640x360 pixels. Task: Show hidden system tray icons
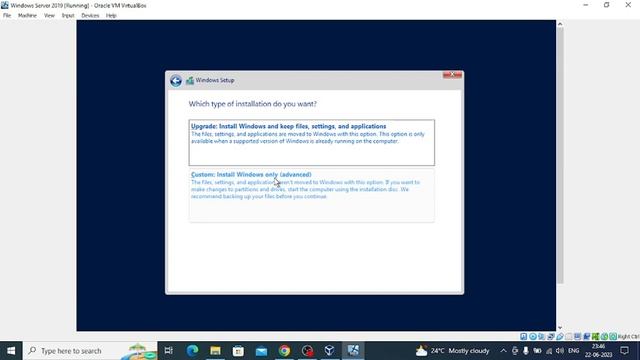pos(503,351)
